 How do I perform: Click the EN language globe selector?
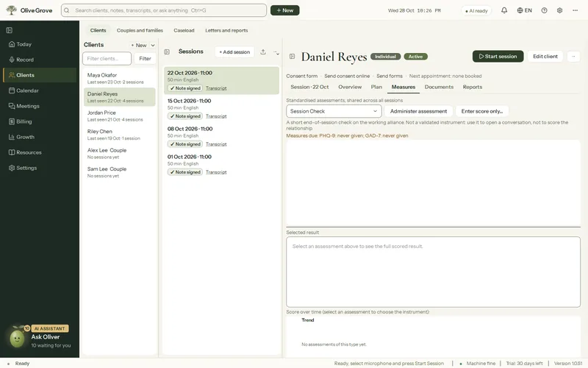[524, 10]
